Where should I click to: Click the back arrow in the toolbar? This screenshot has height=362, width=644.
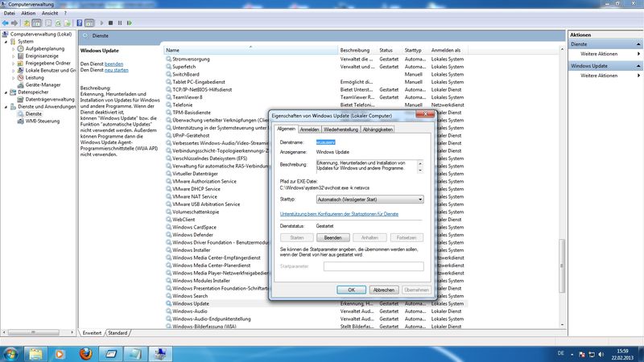pos(6,23)
